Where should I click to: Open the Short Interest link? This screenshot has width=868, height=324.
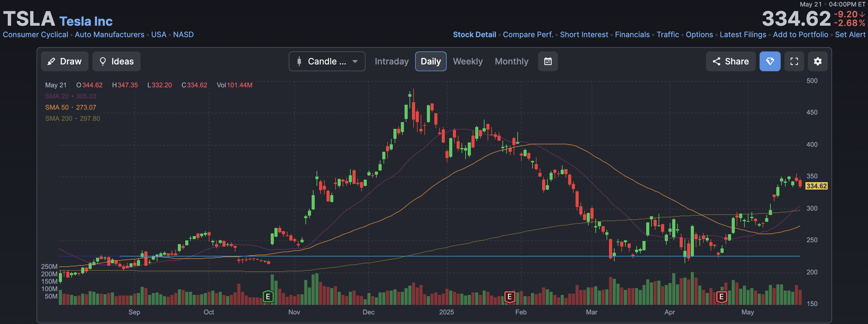[584, 35]
